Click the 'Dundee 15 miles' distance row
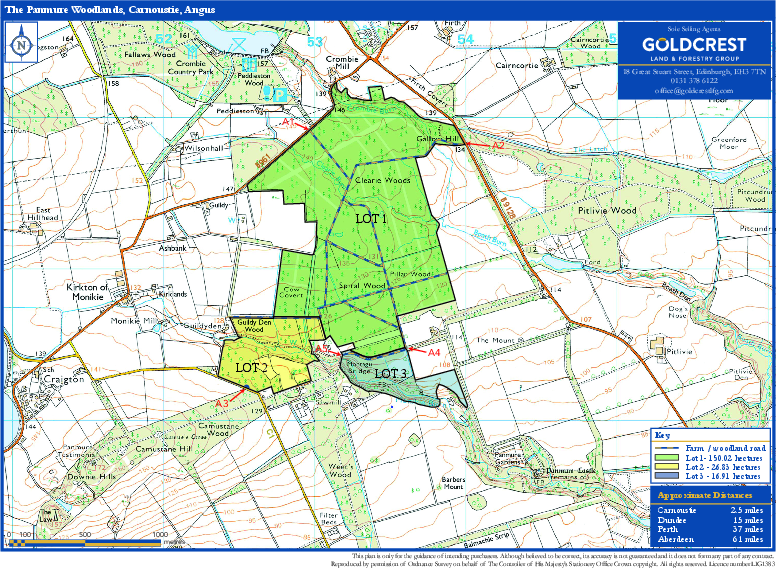The image size is (776, 568). coord(710,520)
